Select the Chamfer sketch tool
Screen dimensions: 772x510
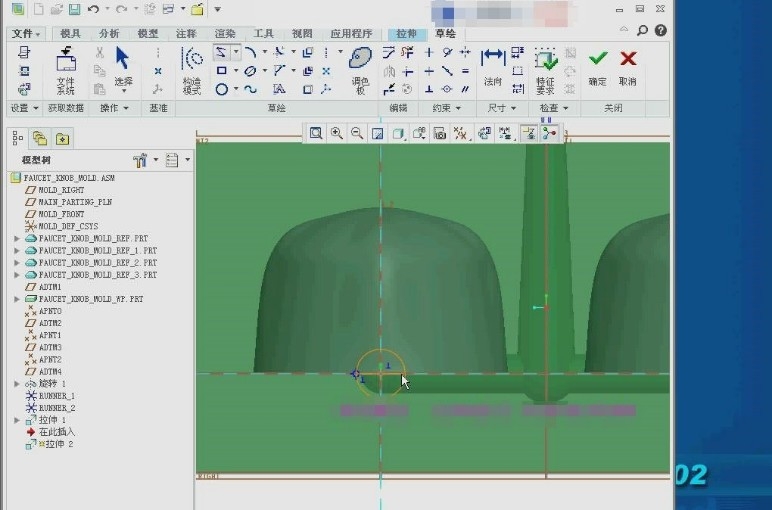click(279, 70)
